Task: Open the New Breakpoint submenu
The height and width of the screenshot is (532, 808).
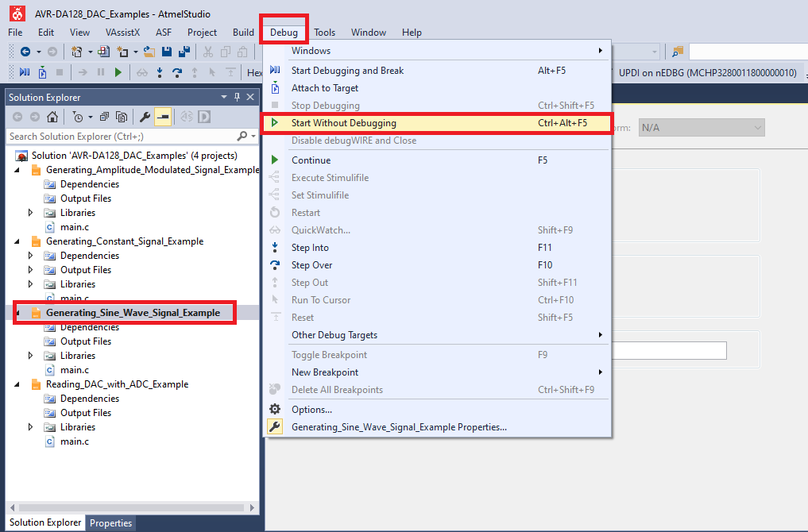Action: click(x=437, y=372)
